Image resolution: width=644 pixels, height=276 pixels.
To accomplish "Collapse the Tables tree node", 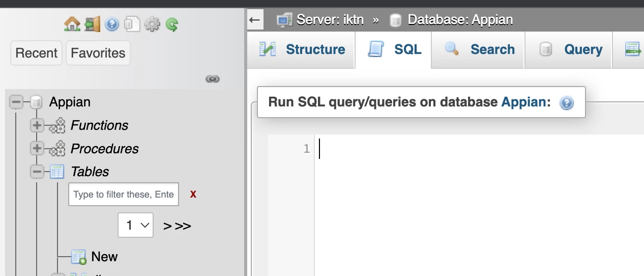I will (x=37, y=172).
